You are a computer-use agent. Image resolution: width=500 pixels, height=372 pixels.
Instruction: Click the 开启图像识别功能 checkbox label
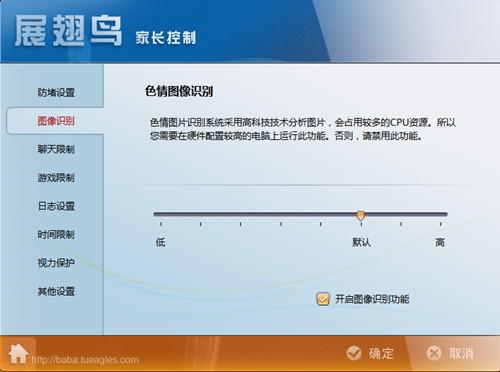coord(372,299)
